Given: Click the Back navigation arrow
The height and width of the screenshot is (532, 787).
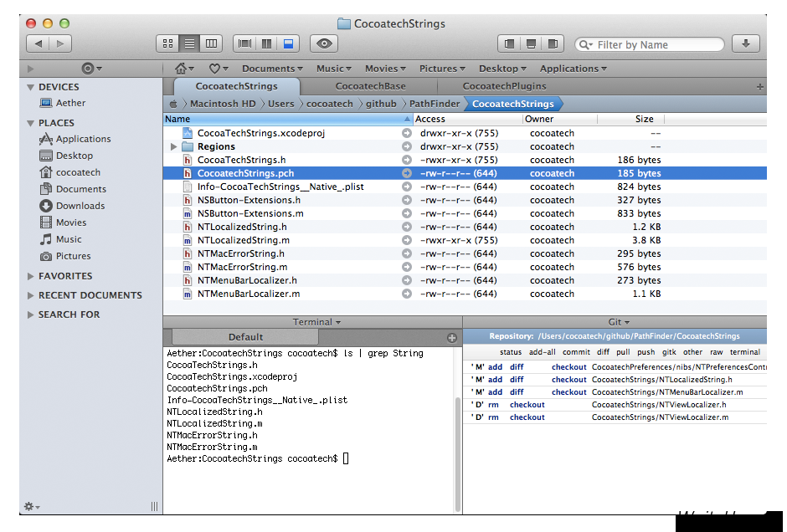Looking at the screenshot, I should [x=39, y=43].
